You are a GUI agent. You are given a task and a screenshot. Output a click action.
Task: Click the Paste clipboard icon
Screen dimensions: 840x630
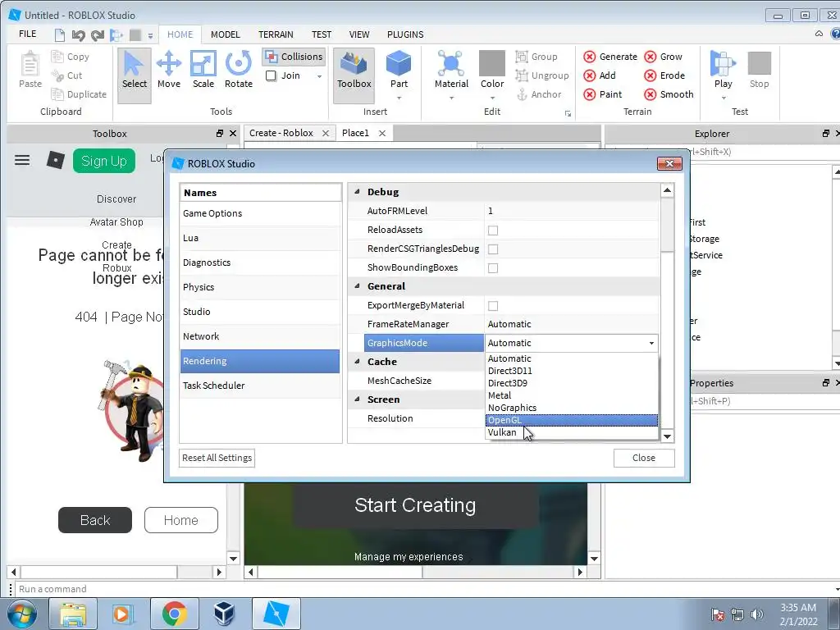click(x=30, y=64)
